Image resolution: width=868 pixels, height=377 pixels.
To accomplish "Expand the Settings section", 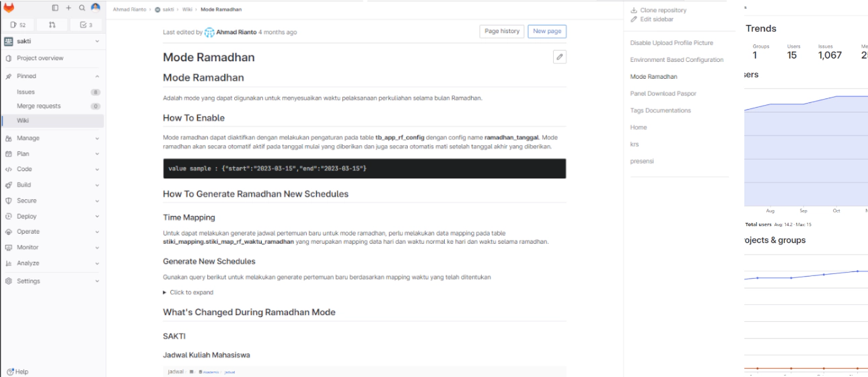I will click(x=54, y=281).
